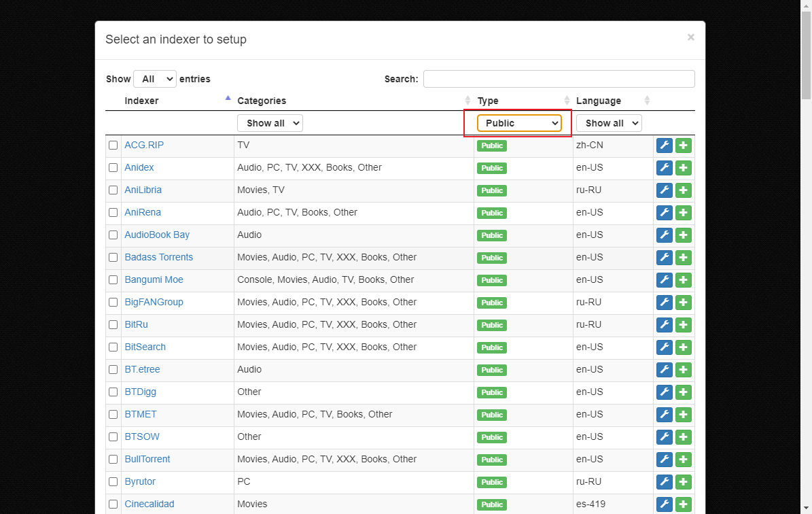Add AniLibria with plus icon

[x=684, y=190]
